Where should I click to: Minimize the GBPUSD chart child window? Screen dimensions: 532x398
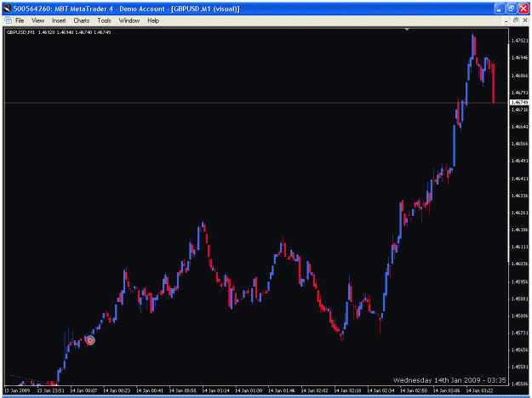pyautogui.click(x=506, y=20)
